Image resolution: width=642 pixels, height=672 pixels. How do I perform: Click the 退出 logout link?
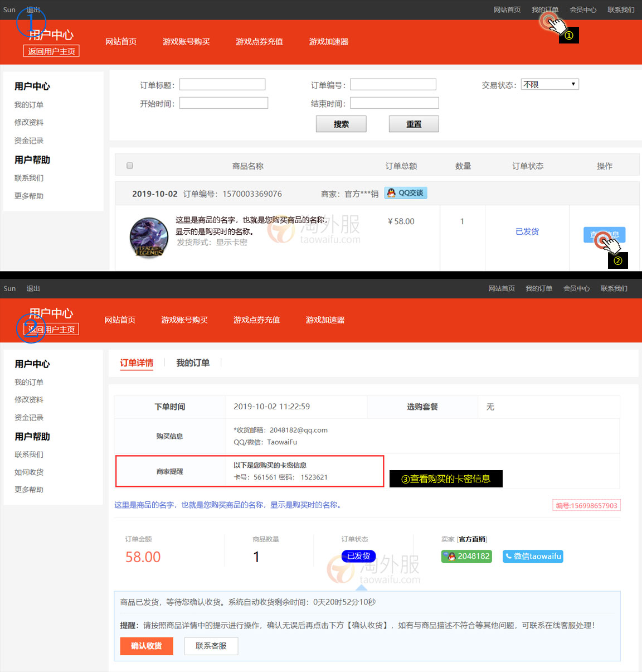(x=32, y=8)
